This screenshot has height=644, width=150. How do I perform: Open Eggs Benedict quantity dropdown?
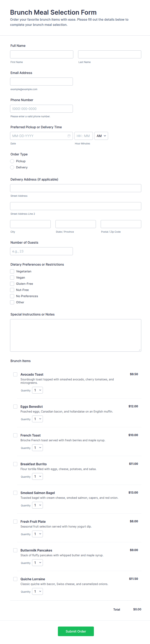click(37, 419)
